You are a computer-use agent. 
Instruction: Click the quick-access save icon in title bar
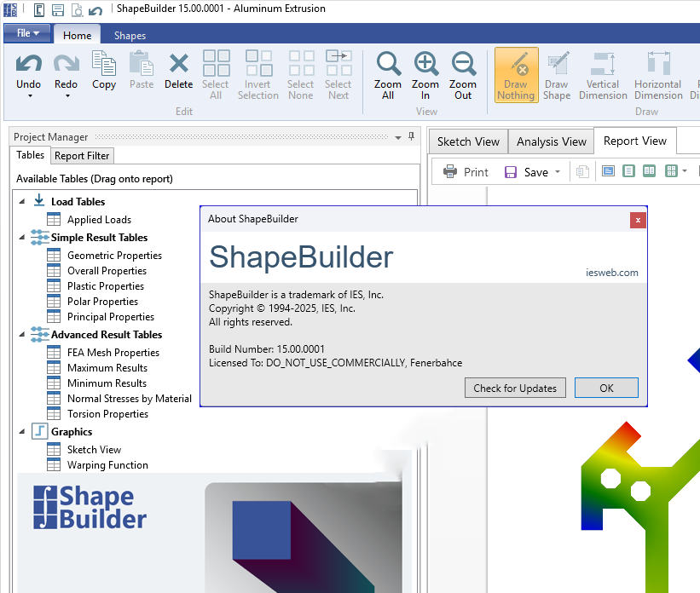pyautogui.click(x=58, y=10)
